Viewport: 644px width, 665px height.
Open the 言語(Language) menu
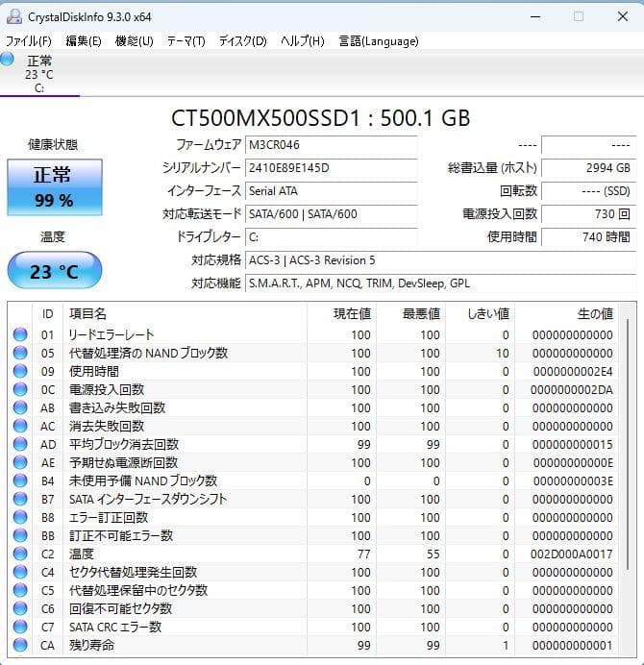[x=379, y=41]
